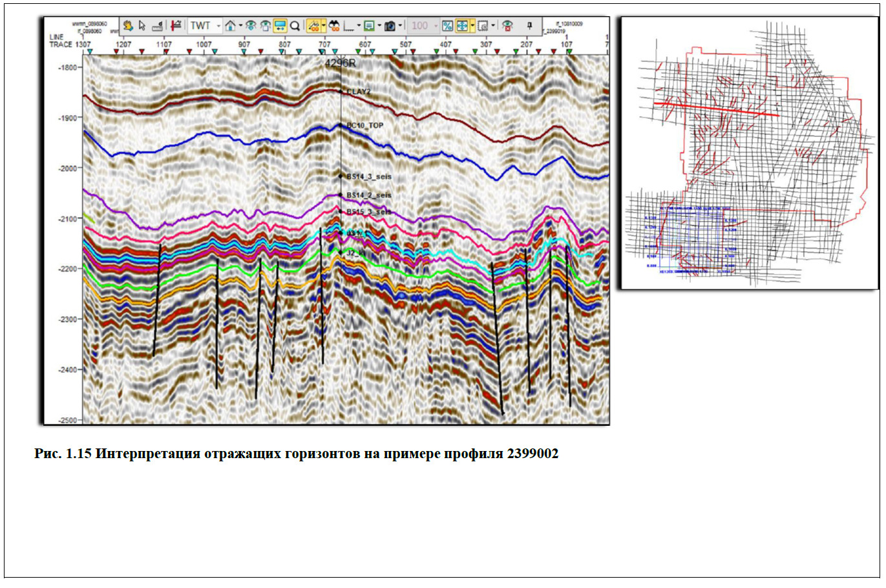The width and height of the screenshot is (886, 588).
Task: Click the magnifier zoom tool
Action: pyautogui.click(x=295, y=26)
